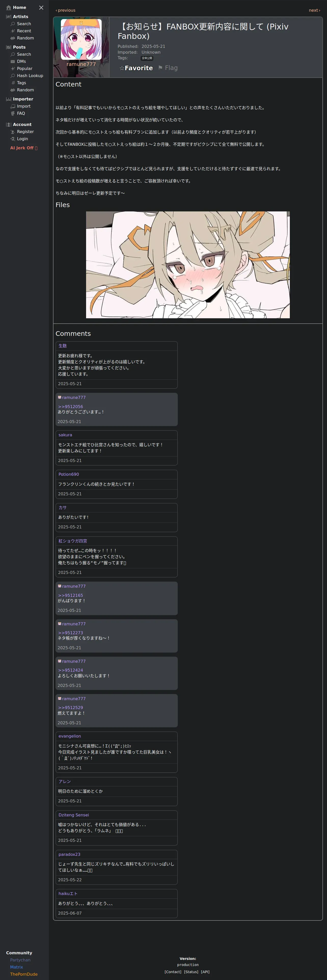Screen dimensions: 327x980
Task: Click the Recent artists icon
Action: click(x=13, y=31)
